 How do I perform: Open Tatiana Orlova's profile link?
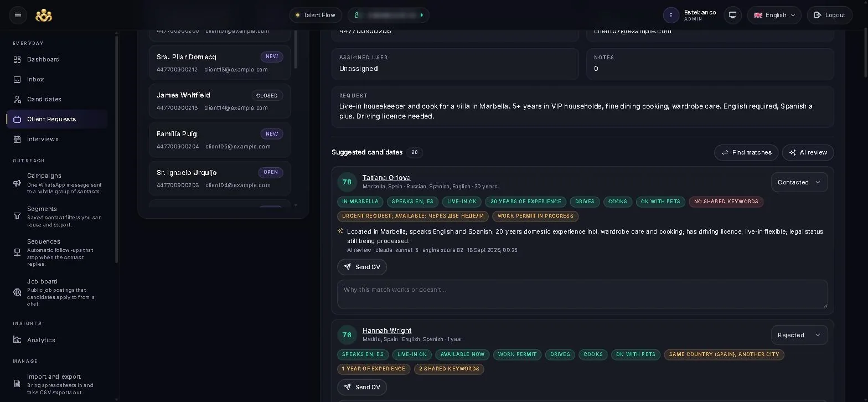[x=386, y=178]
